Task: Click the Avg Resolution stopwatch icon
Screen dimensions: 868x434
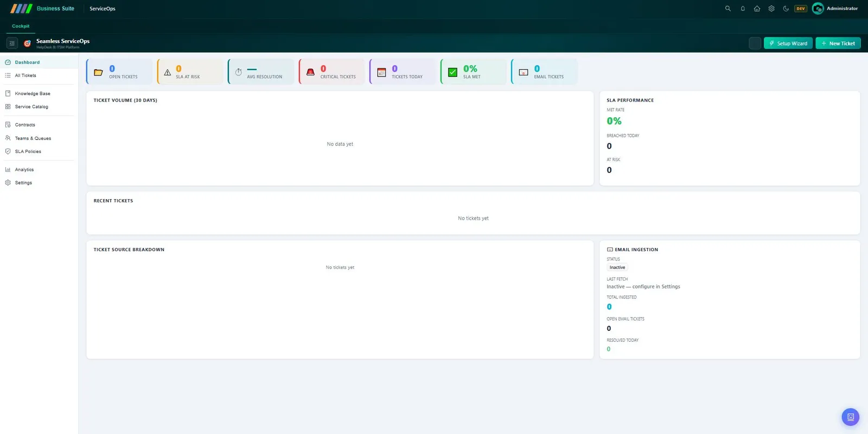Action: [x=238, y=72]
